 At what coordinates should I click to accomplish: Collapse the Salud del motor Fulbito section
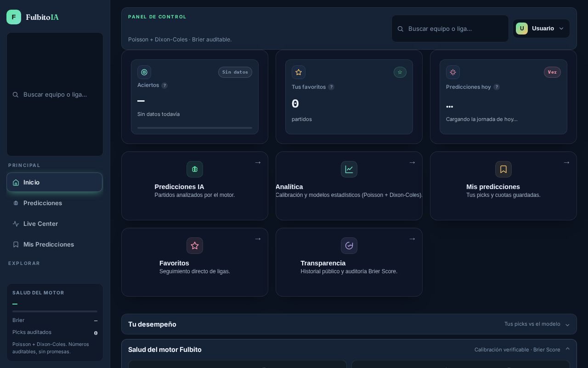pos(349,350)
